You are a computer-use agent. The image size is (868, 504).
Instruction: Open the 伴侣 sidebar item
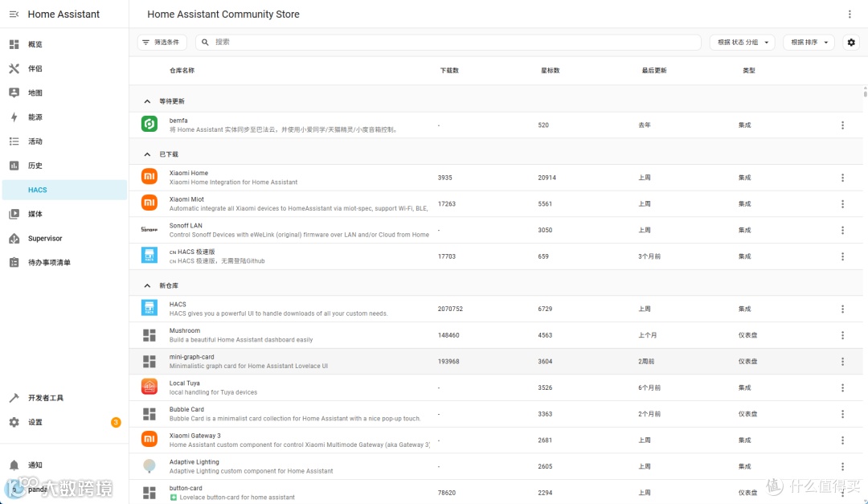click(64, 68)
